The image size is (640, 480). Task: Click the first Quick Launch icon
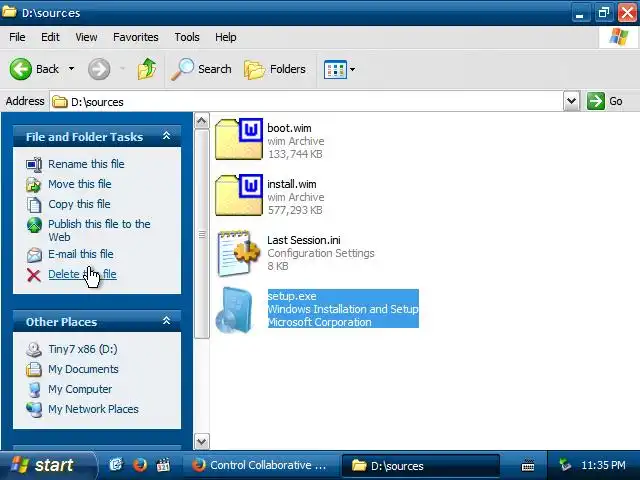[x=116, y=465]
